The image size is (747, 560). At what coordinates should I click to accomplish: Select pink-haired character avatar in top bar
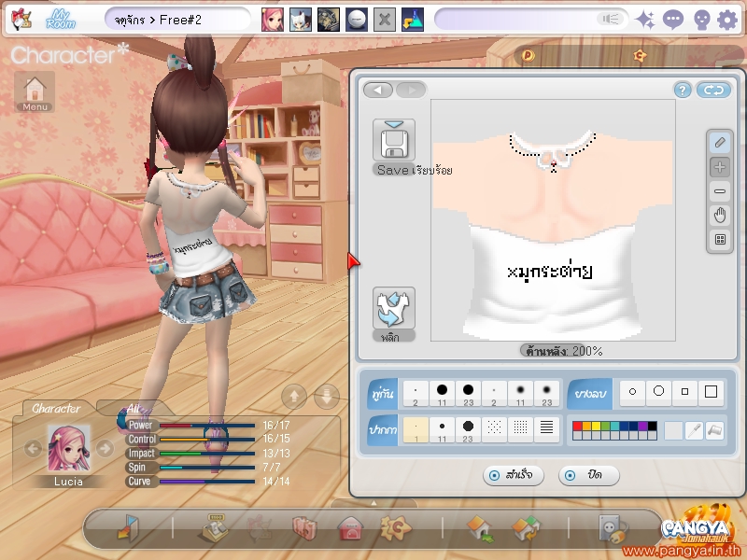(273, 20)
